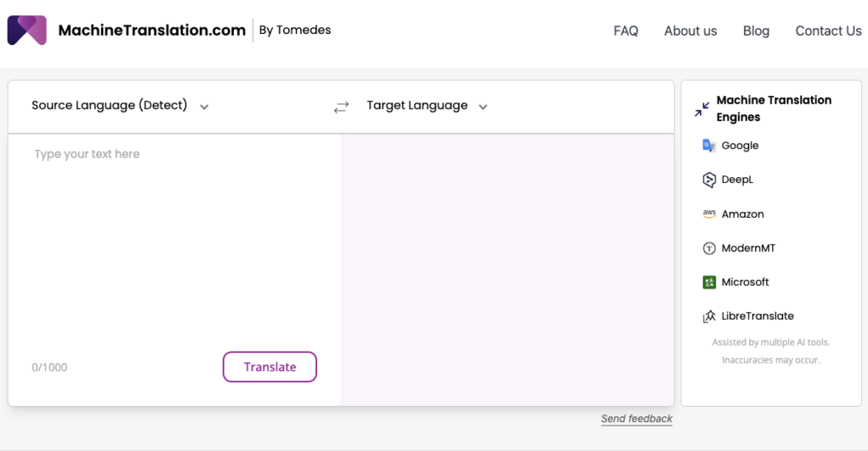Open the FAQ page
The height and width of the screenshot is (451, 868).
(x=626, y=31)
